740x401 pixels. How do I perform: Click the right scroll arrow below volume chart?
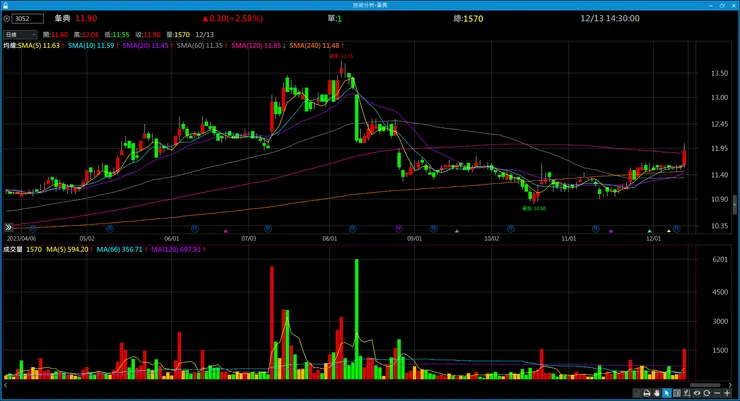[x=730, y=385]
